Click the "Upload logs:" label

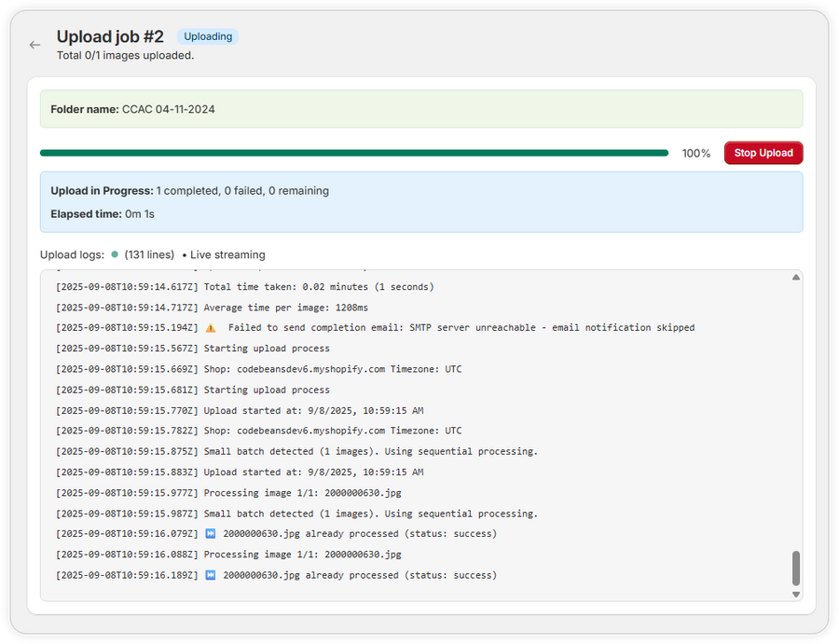(72, 254)
